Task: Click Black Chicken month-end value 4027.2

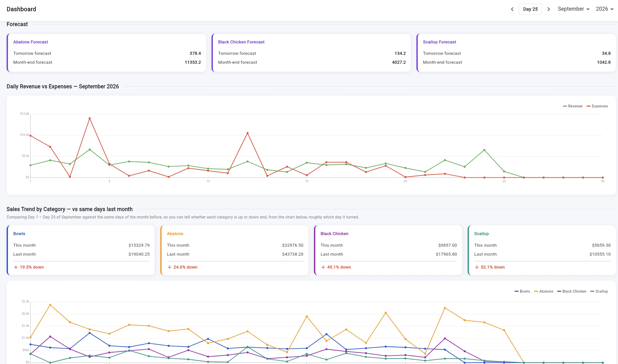Action: 399,62
